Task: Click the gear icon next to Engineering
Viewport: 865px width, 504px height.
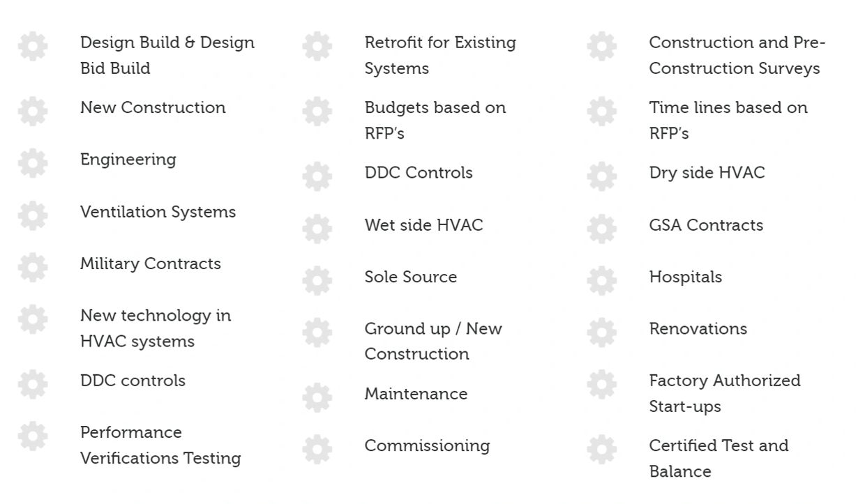Action: (33, 163)
